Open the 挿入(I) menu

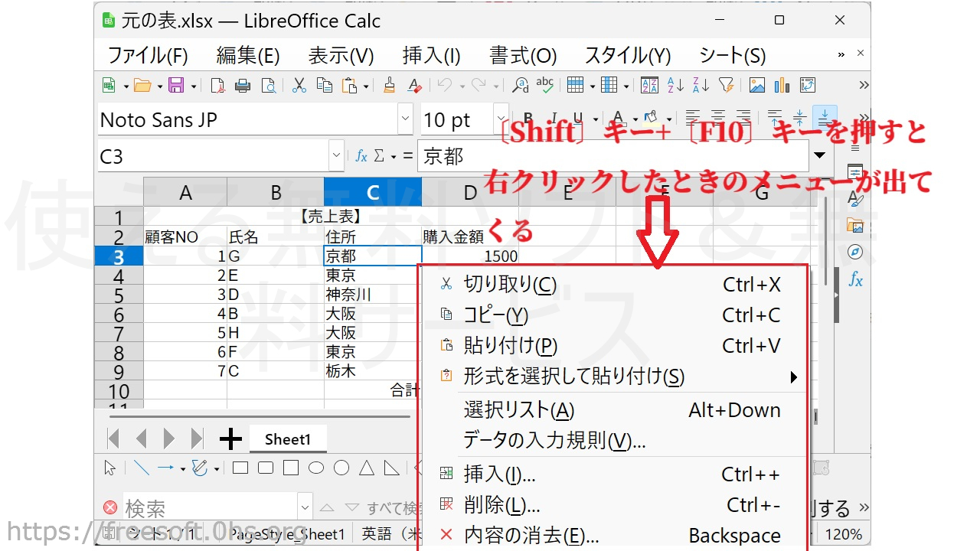tap(431, 55)
